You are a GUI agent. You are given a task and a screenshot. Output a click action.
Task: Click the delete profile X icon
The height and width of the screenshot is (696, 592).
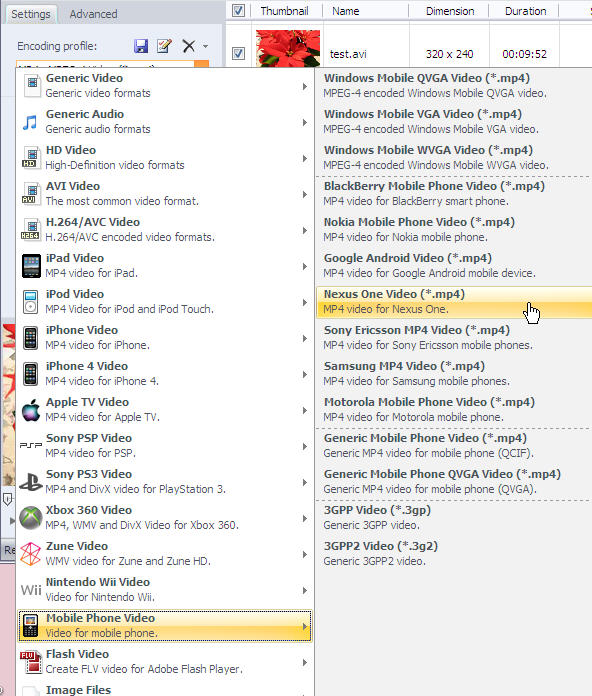pos(189,46)
